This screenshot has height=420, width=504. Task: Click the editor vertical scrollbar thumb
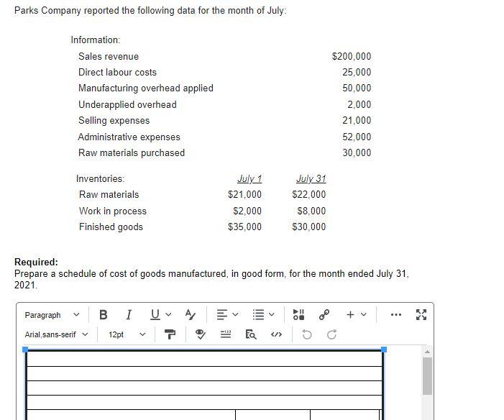click(x=427, y=375)
